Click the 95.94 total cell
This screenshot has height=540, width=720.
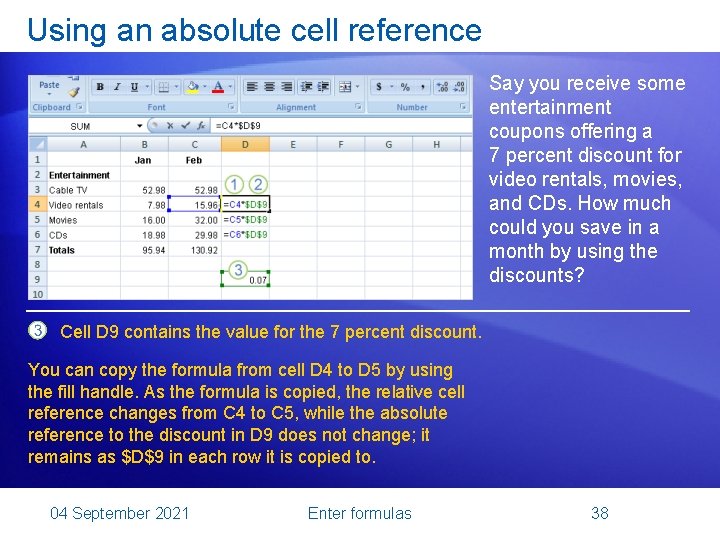tap(144, 250)
